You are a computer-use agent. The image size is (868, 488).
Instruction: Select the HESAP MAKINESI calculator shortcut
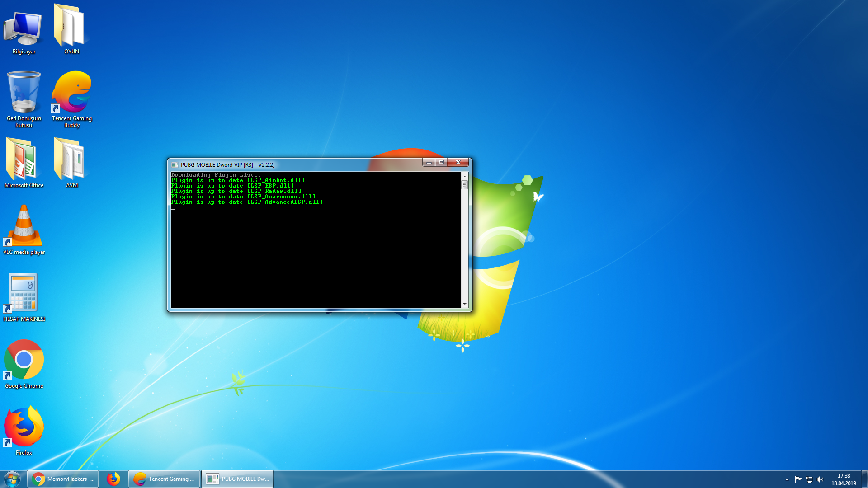point(24,297)
